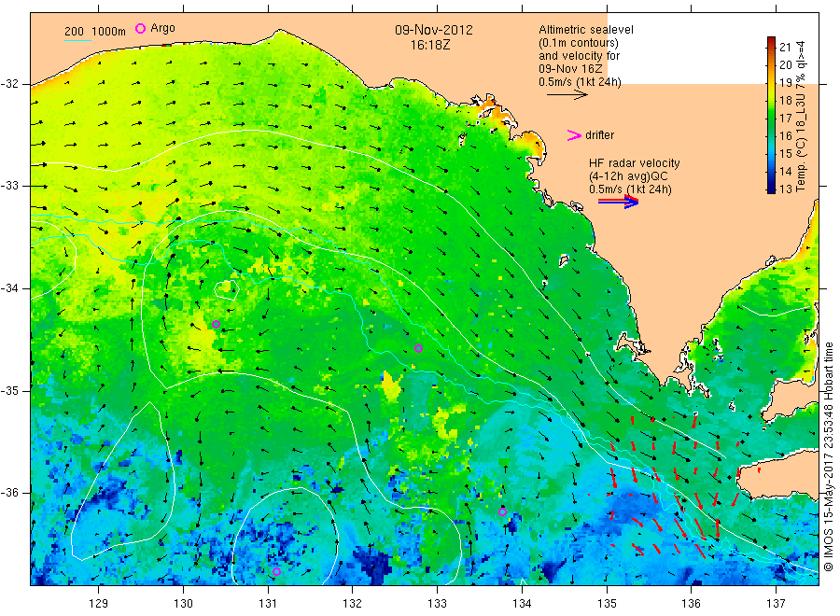Click the colorbar value 19

(x=785, y=82)
